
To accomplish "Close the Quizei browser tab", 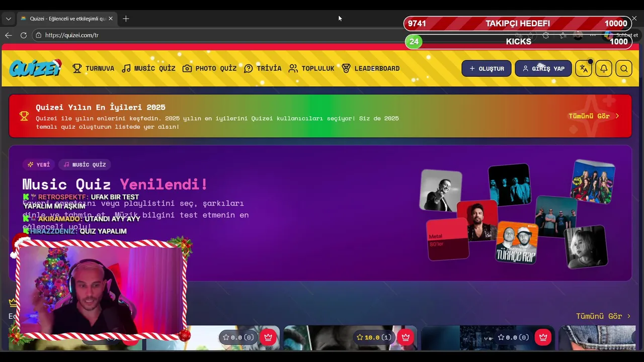I will point(111,19).
